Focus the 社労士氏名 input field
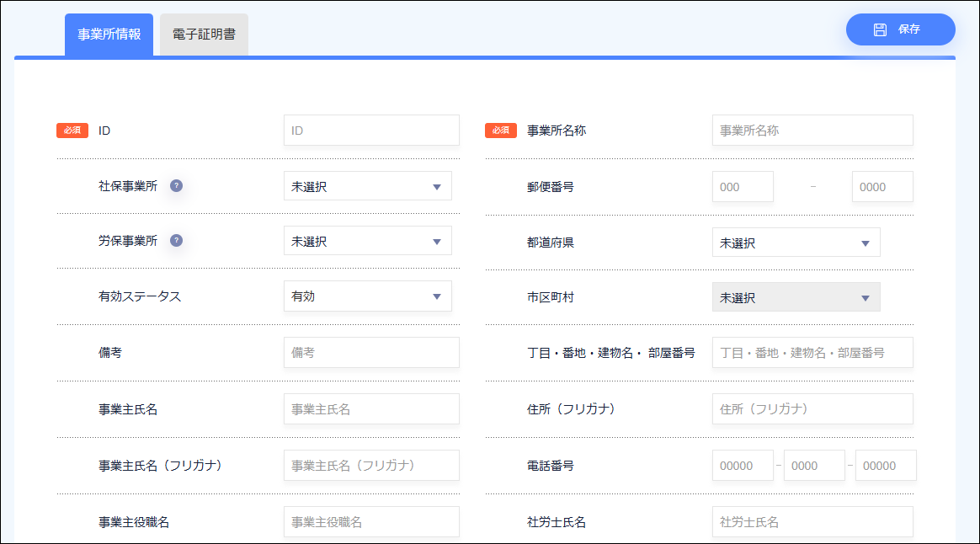The width and height of the screenshot is (980, 544). (812, 522)
